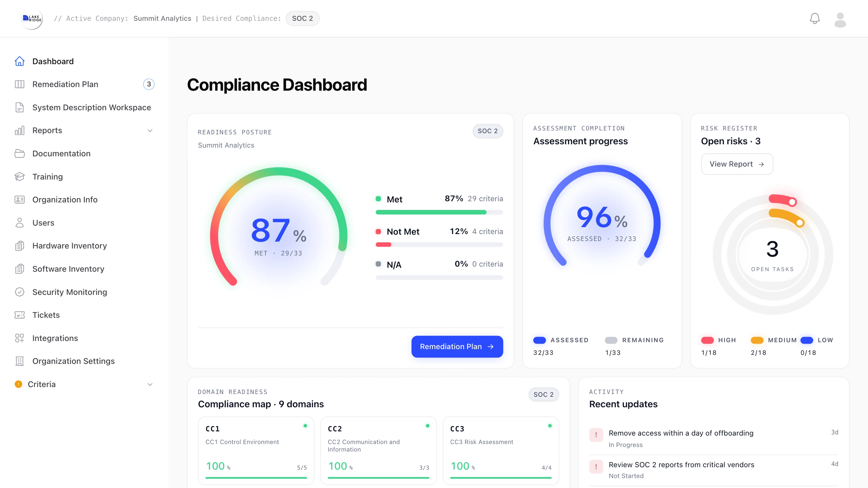Image resolution: width=868 pixels, height=488 pixels.
Task: Open the user profile avatar
Action: (840, 20)
